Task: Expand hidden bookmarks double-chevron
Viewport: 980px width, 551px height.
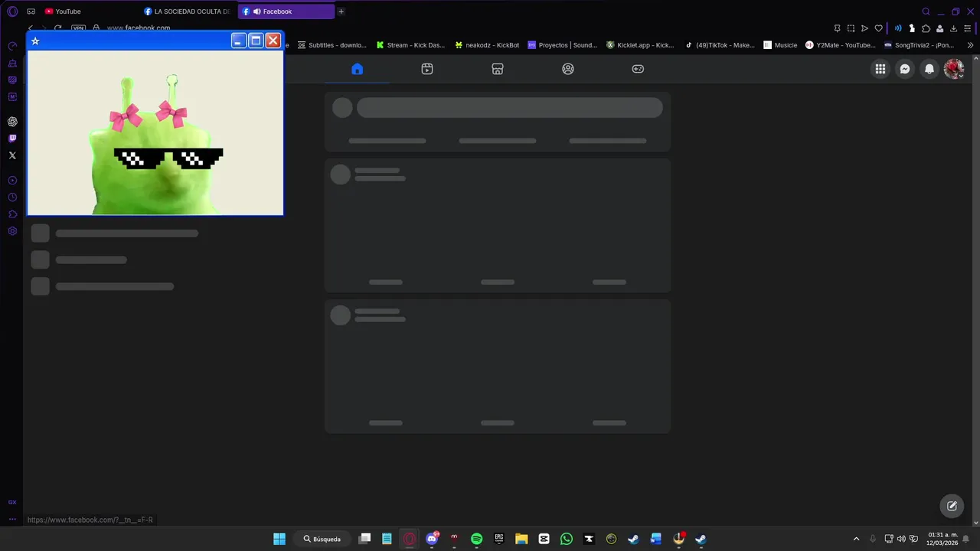Action: click(x=971, y=45)
